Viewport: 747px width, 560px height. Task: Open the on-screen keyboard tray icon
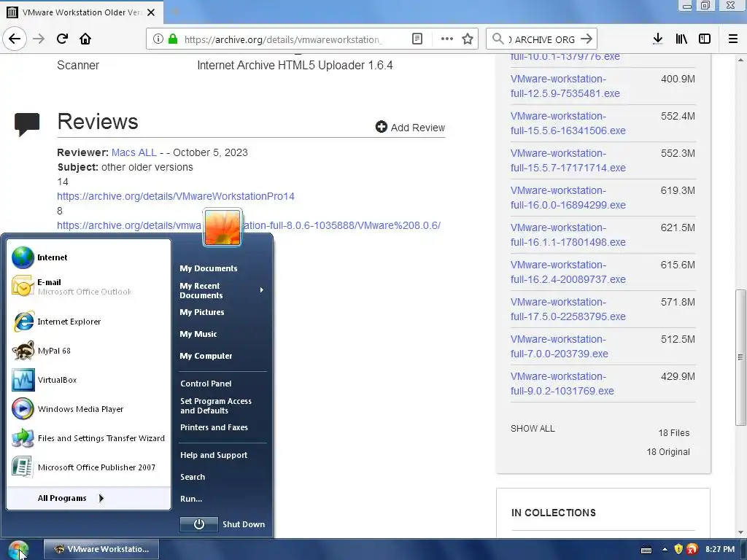point(646,550)
